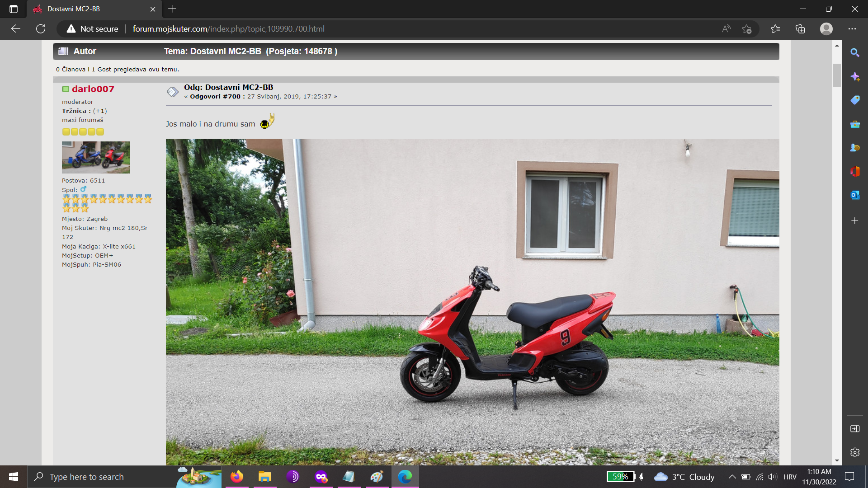The image size is (868, 488).
Task: Open the Paint palette taskbar icon
Action: pyautogui.click(x=377, y=477)
